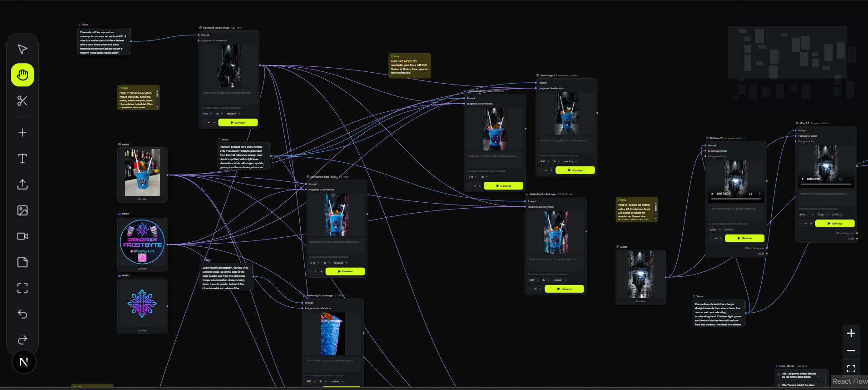868x390 pixels.
Task: Add a video node via camera icon
Action: click(x=22, y=236)
